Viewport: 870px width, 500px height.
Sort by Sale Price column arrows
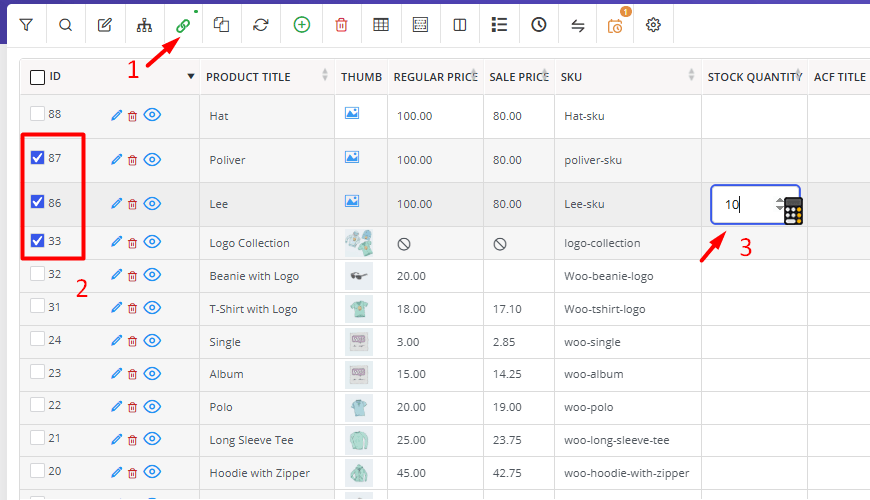pos(545,75)
